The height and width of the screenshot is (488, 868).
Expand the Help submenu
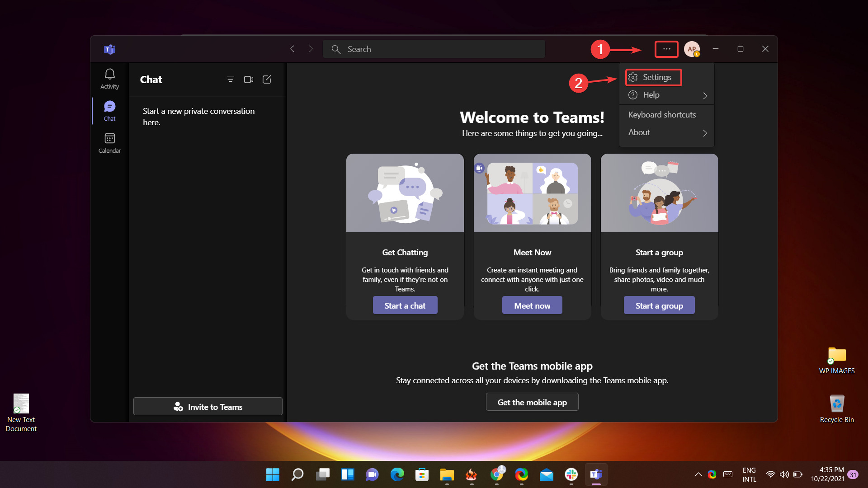pos(666,95)
